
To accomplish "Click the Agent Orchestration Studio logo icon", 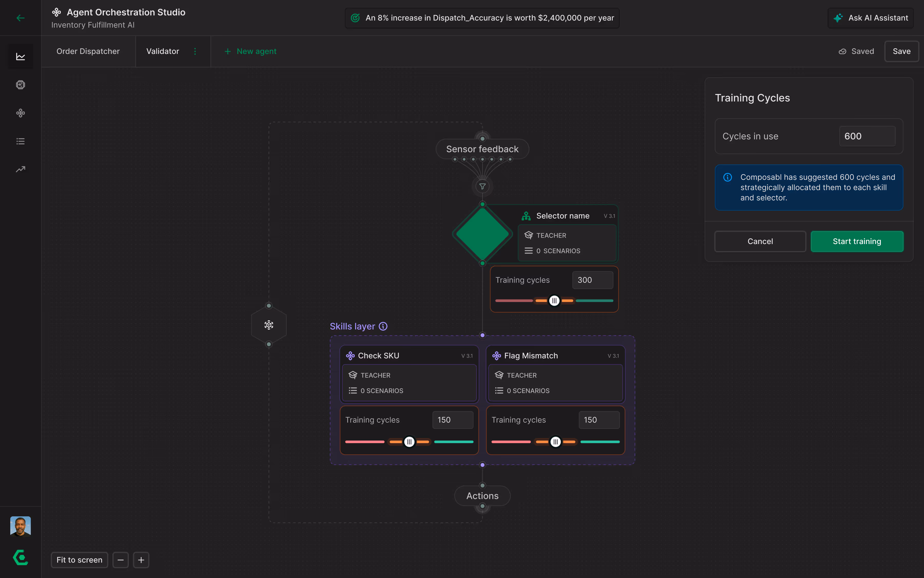I will tap(56, 12).
